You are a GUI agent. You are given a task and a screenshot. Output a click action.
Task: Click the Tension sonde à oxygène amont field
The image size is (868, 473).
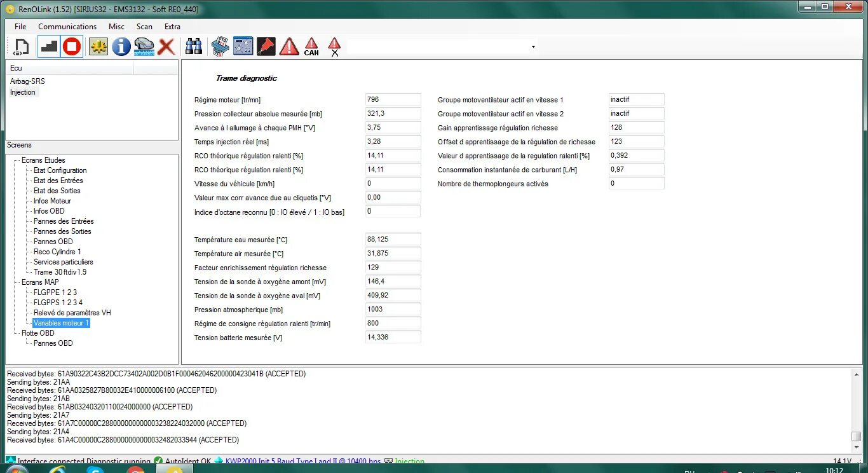point(393,281)
